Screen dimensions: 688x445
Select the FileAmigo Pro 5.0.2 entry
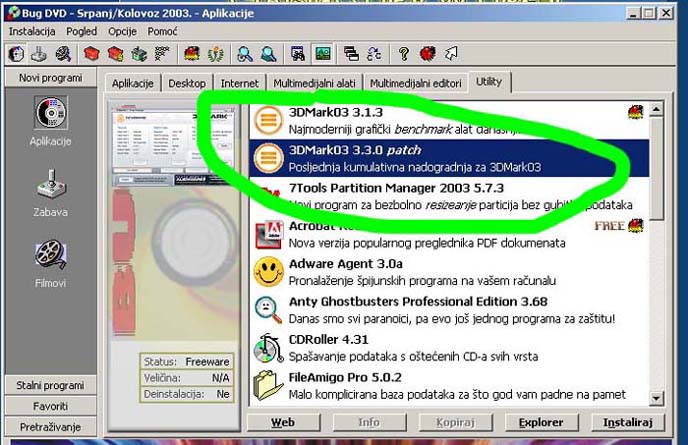(x=448, y=386)
